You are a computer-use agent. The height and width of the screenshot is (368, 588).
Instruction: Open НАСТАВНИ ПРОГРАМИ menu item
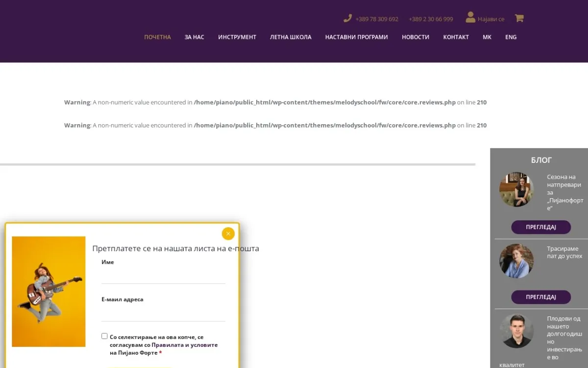pyautogui.click(x=356, y=37)
